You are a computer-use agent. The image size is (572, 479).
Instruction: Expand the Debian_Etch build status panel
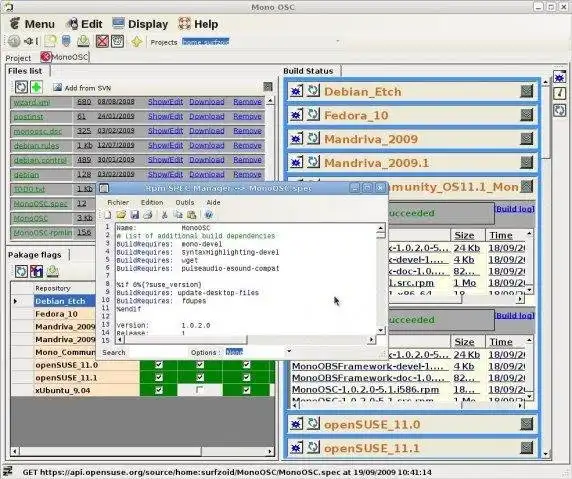[x=526, y=91]
